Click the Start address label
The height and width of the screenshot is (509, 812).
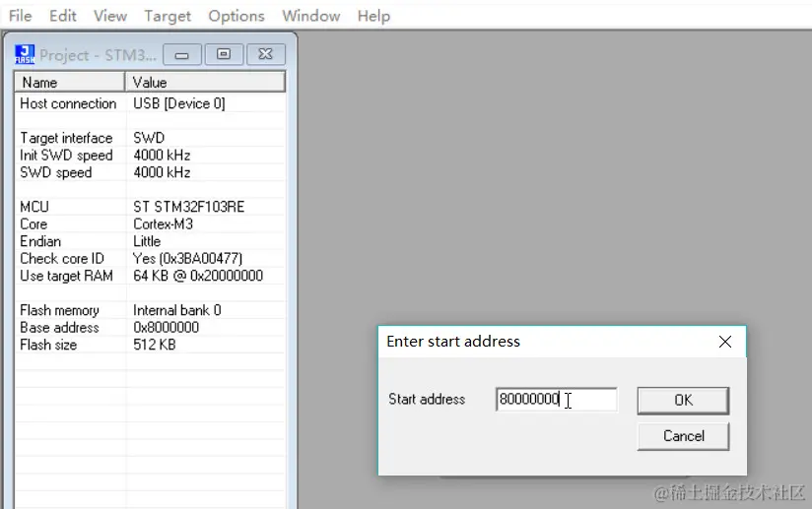[x=427, y=400]
